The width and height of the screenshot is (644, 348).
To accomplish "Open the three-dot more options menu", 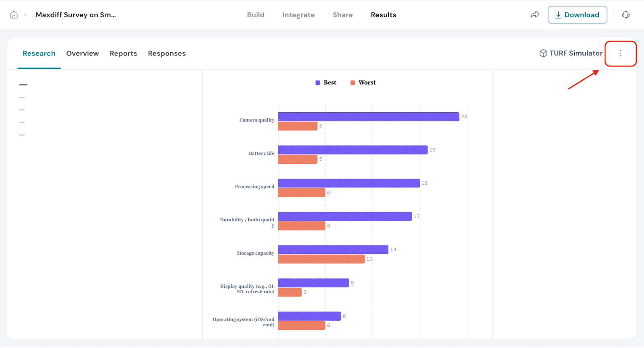I will [620, 53].
